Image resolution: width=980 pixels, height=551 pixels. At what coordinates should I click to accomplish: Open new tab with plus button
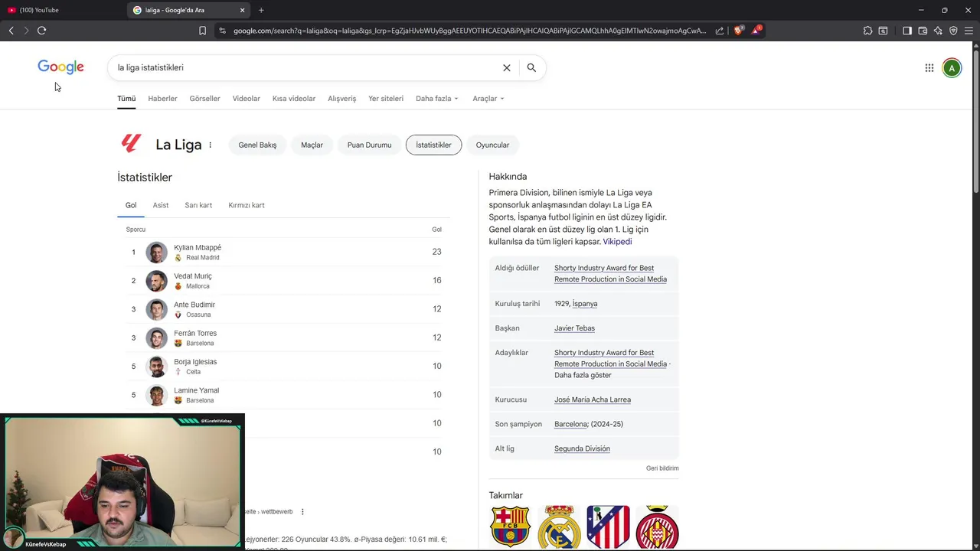pos(261,10)
